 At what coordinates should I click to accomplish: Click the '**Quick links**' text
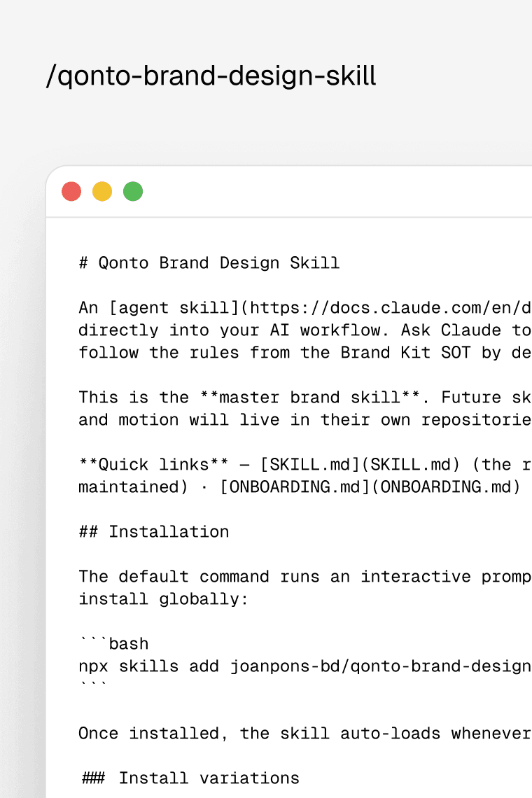click(153, 465)
